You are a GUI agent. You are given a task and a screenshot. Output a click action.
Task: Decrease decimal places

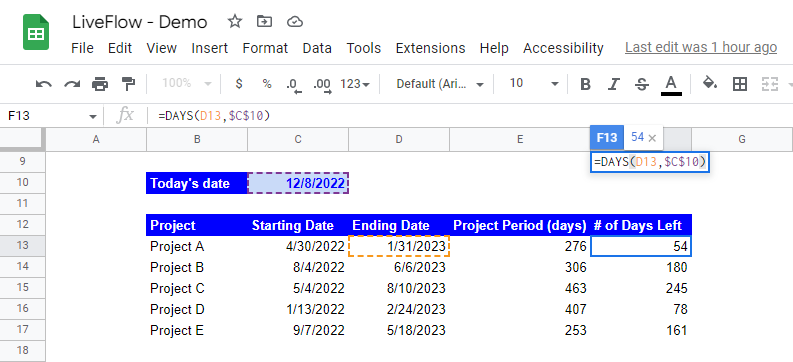[x=293, y=85]
